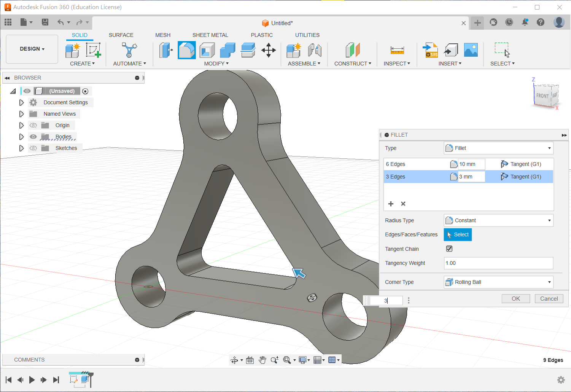Switch to the SURFACE tab
The width and height of the screenshot is (571, 392).
[x=121, y=35]
